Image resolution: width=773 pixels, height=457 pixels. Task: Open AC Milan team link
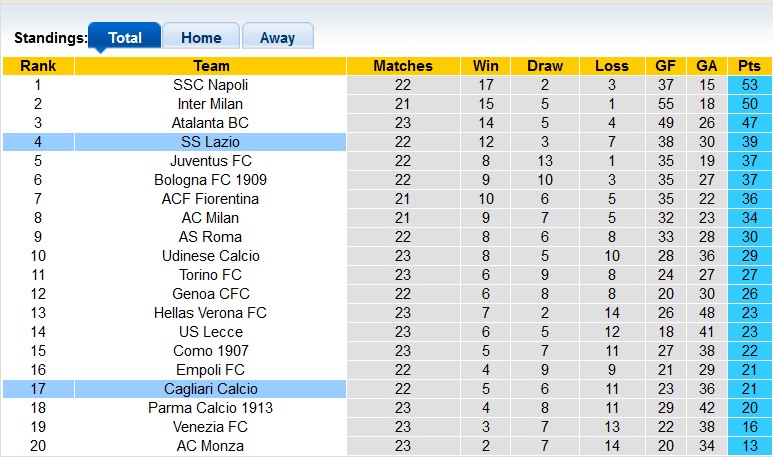point(210,218)
